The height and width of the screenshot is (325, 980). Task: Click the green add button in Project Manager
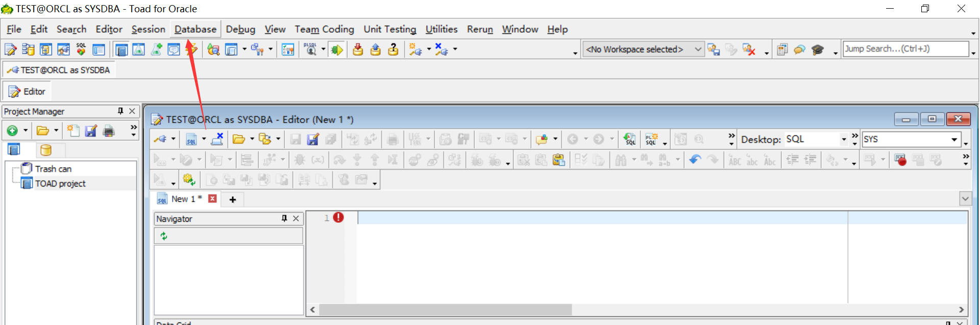(x=12, y=131)
